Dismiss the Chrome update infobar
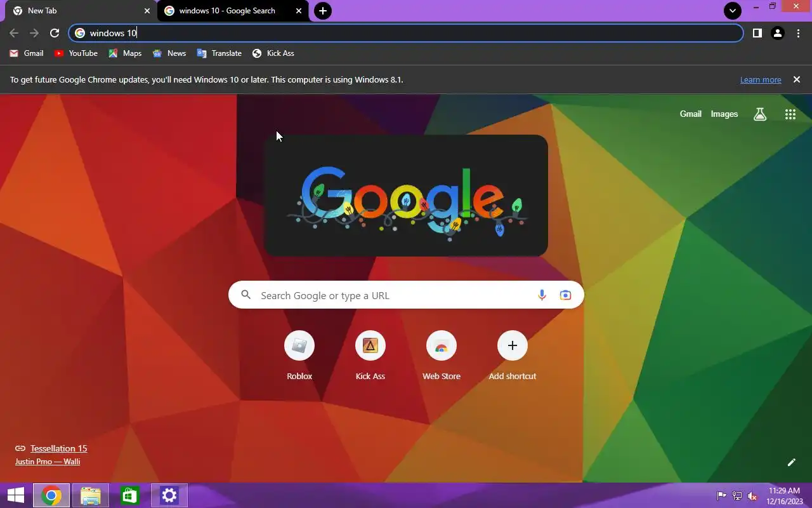 (797, 79)
